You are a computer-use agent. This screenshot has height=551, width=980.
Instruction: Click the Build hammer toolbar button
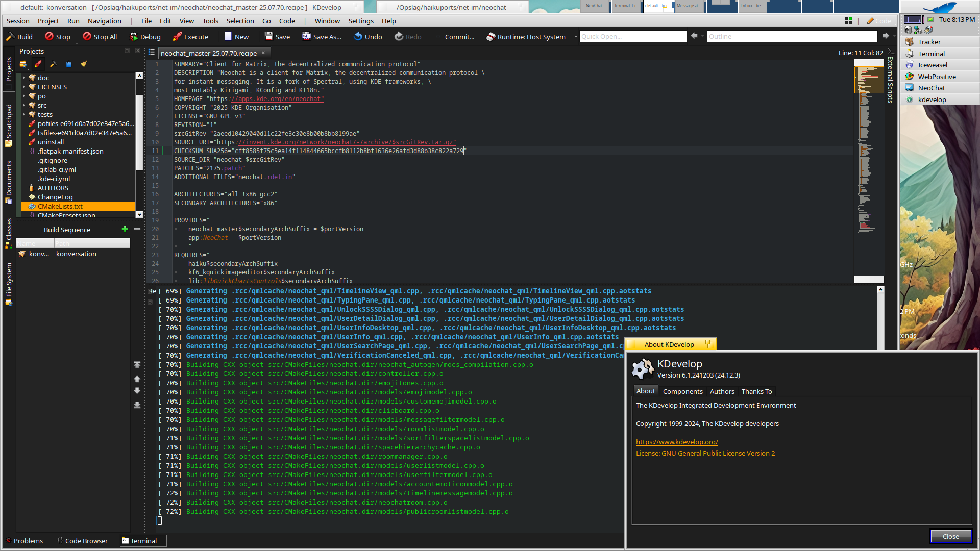19,37
